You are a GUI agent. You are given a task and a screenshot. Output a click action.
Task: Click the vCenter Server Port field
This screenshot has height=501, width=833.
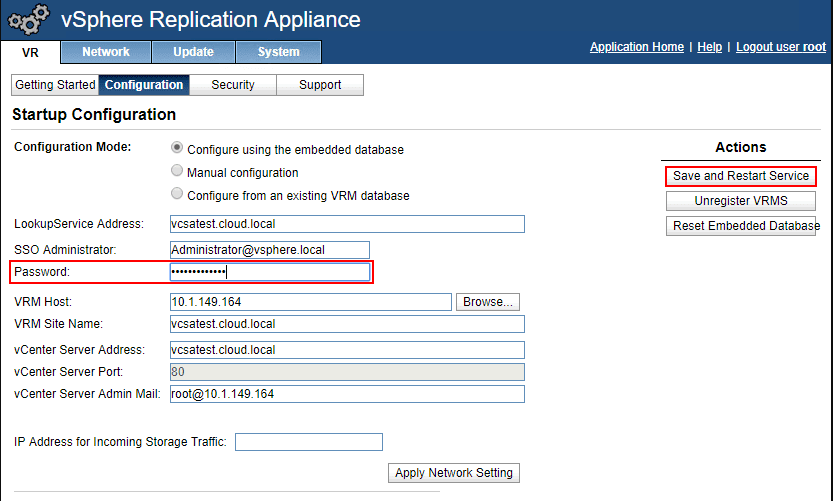coord(347,372)
